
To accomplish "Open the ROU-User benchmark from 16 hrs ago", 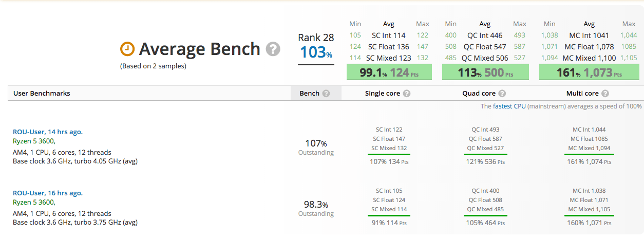I will click(48, 193).
